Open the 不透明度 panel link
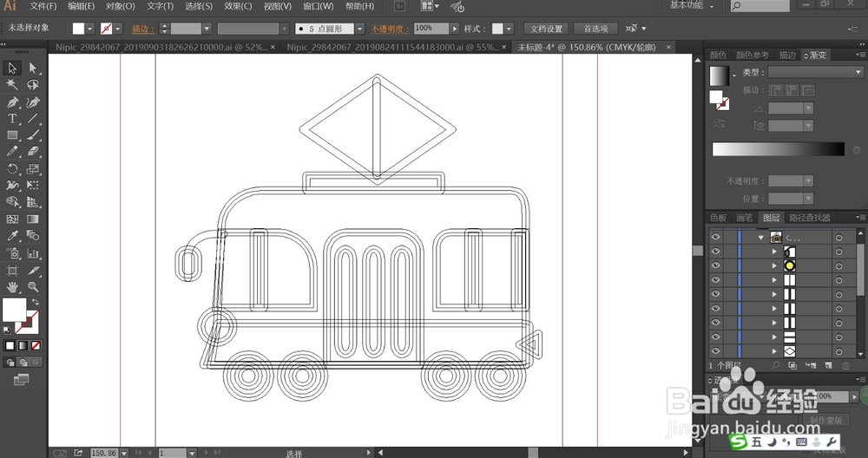Viewport: 868px width, 458px height. pyautogui.click(x=391, y=29)
